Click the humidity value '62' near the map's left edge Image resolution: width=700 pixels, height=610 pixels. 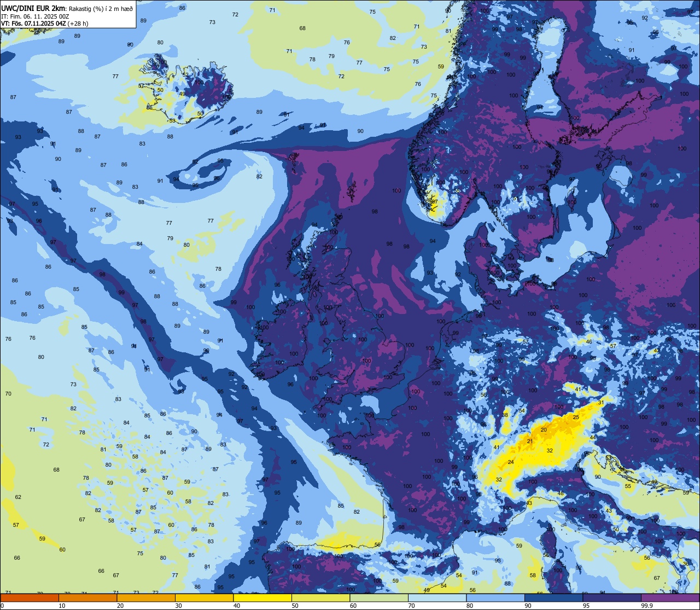point(18,497)
